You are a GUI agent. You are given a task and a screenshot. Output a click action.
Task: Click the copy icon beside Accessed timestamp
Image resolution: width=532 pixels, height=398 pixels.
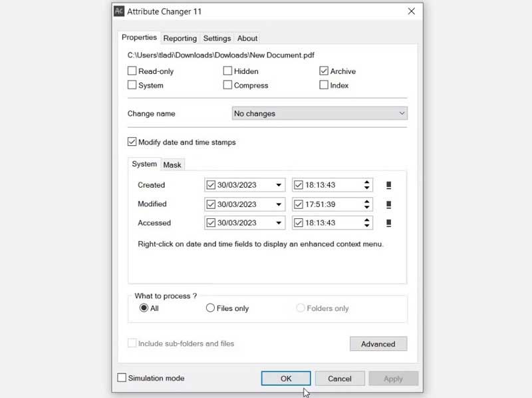click(x=388, y=223)
